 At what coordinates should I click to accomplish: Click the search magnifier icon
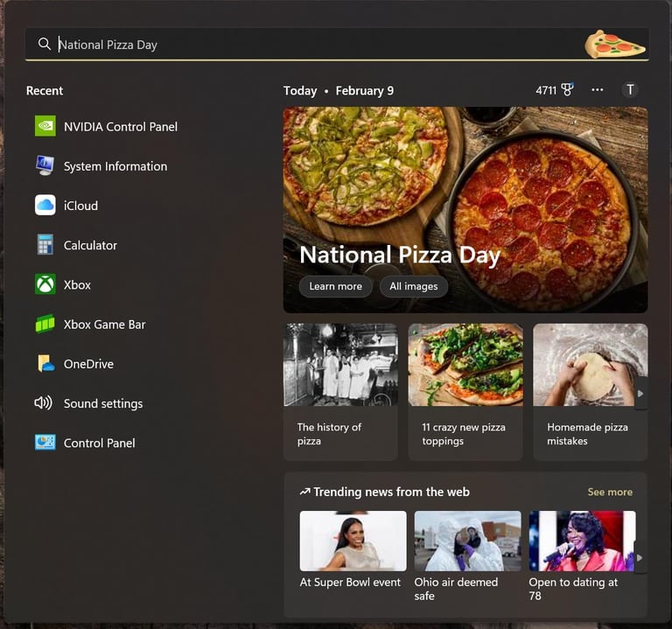(44, 44)
